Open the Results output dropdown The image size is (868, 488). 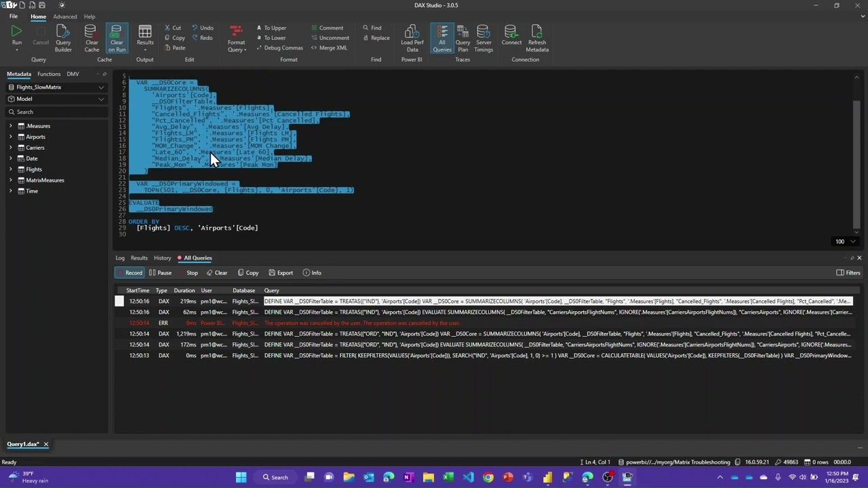145,39
